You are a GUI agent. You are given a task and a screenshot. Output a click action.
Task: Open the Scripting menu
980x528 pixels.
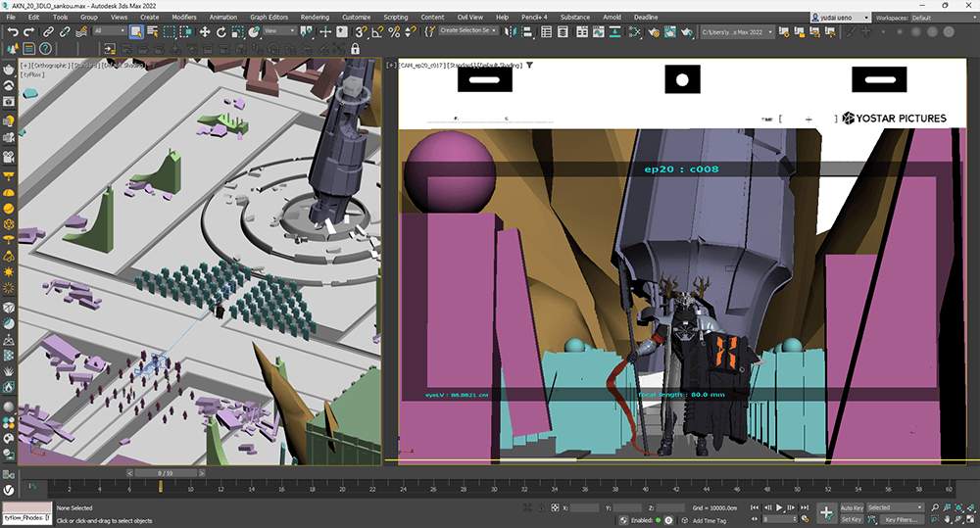coord(395,18)
